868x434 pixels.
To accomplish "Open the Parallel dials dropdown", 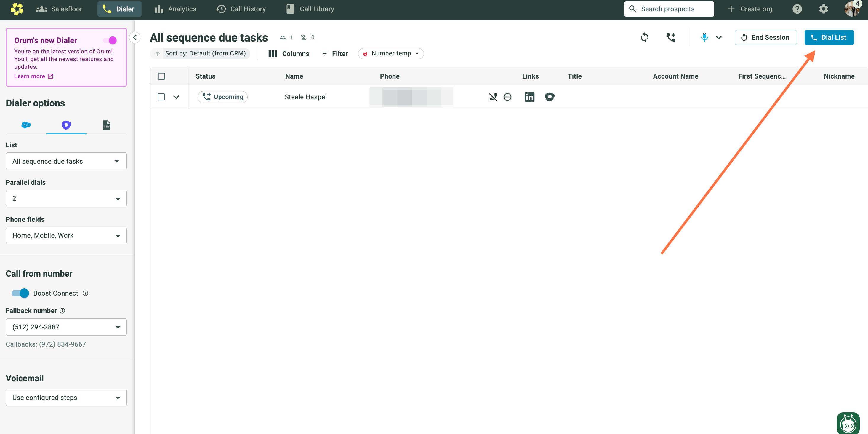I will pyautogui.click(x=66, y=198).
